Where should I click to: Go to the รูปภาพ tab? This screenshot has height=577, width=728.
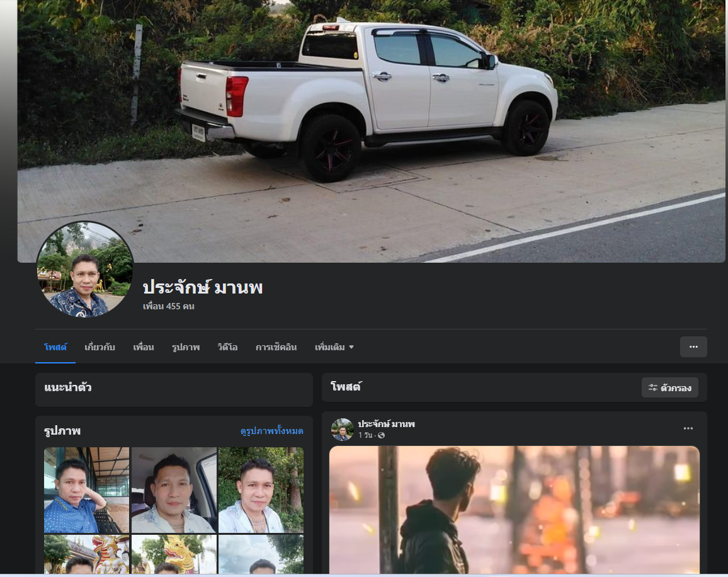tap(186, 347)
